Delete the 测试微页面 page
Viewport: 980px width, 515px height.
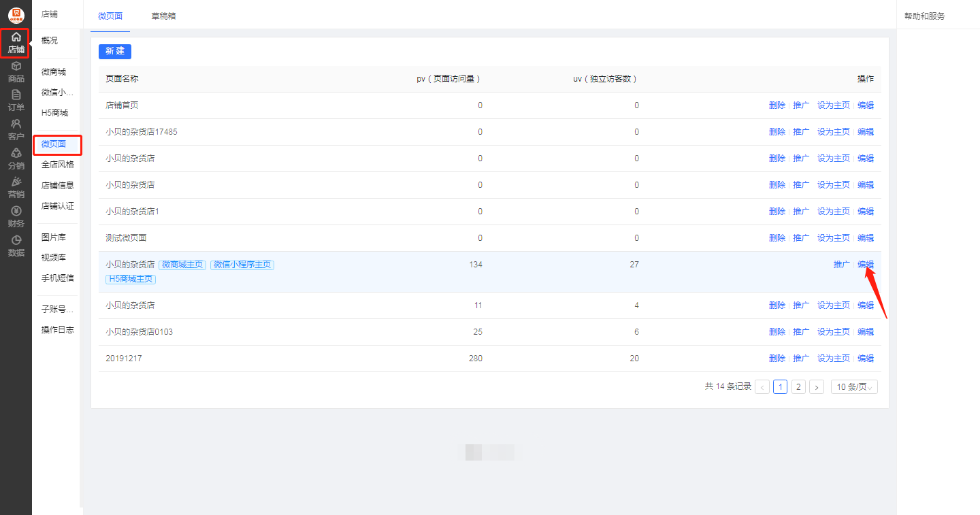click(777, 238)
